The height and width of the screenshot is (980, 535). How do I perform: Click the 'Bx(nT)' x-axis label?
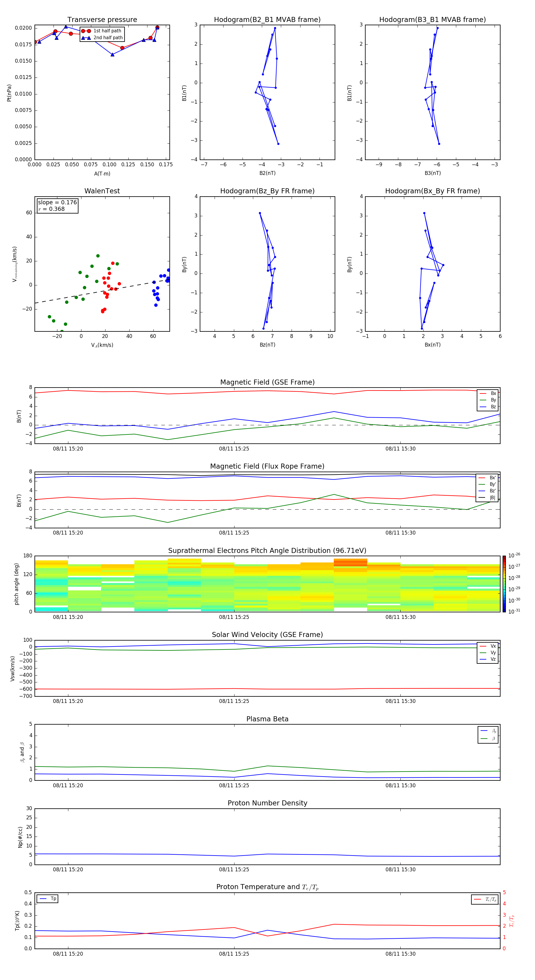pyautogui.click(x=432, y=345)
